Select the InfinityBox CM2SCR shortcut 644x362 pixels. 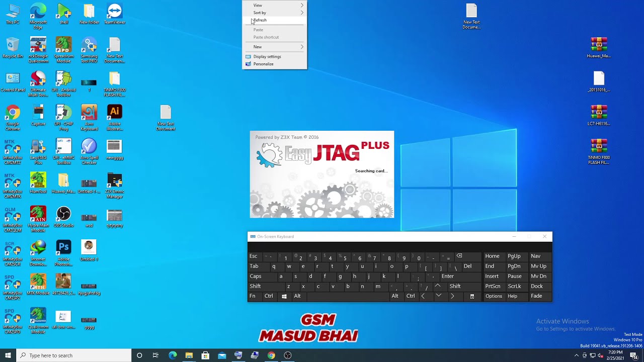(13, 253)
